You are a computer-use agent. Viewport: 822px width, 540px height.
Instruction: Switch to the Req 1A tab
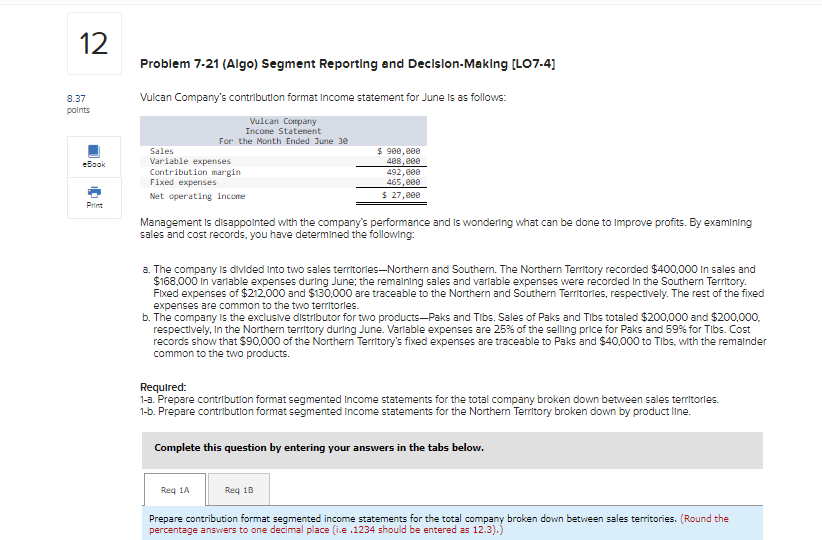175,490
